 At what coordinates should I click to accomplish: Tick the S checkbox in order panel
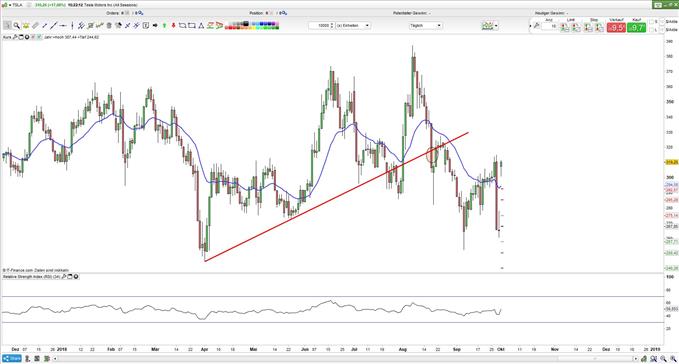652,22
